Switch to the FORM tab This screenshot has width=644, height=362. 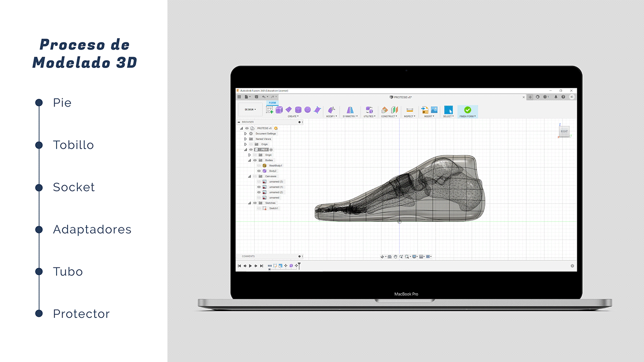272,103
